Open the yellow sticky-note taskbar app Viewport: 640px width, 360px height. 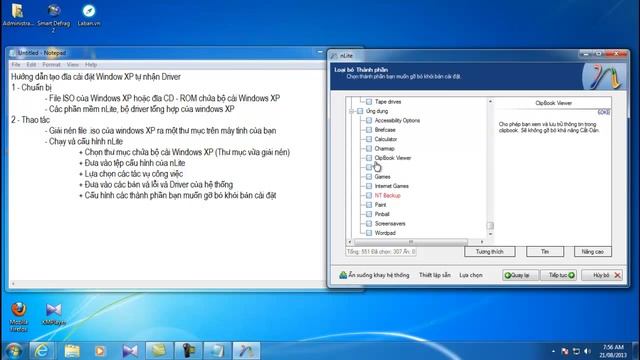click(159, 351)
